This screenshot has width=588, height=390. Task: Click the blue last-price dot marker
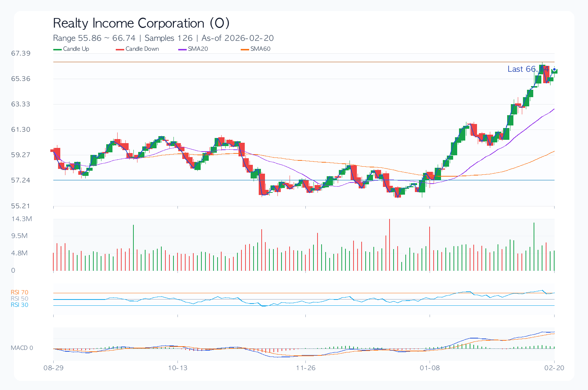click(x=554, y=69)
